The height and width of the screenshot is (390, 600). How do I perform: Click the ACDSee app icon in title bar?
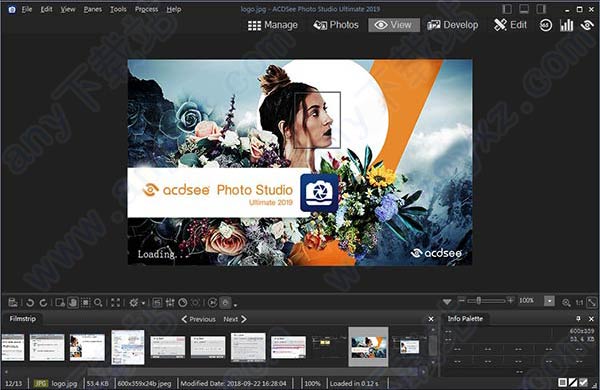pyautogui.click(x=12, y=10)
